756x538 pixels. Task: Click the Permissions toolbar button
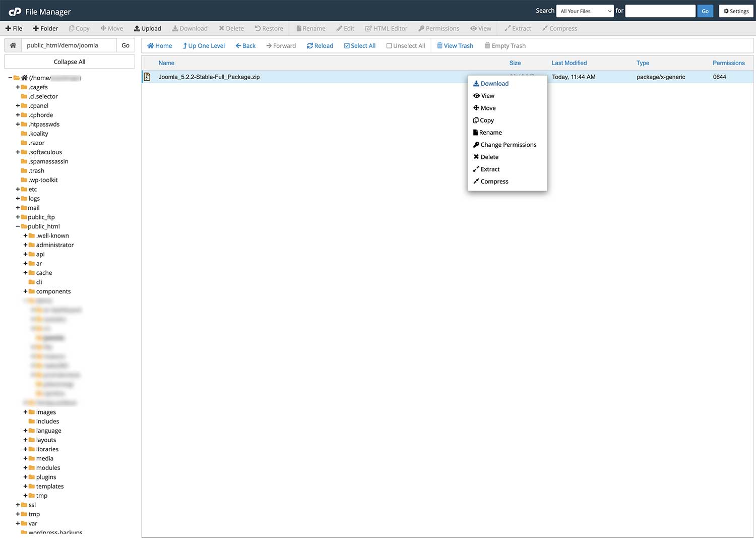[439, 28]
